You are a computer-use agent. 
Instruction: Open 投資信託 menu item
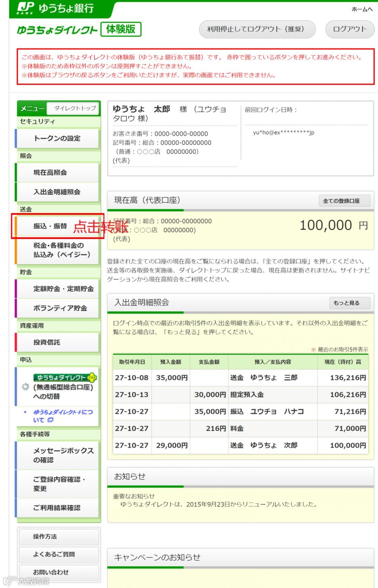coord(57,342)
